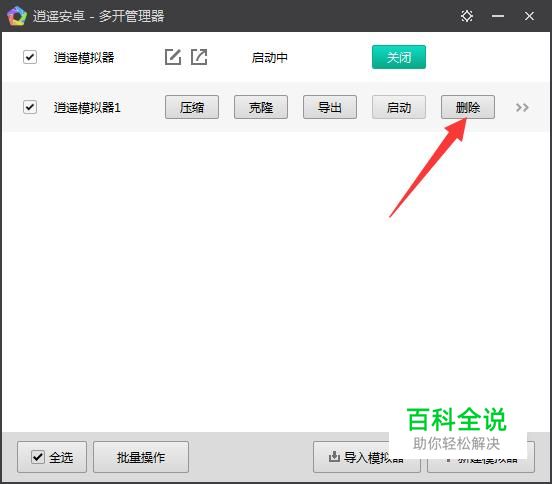Click the Memu logo in title bar

coord(17,16)
